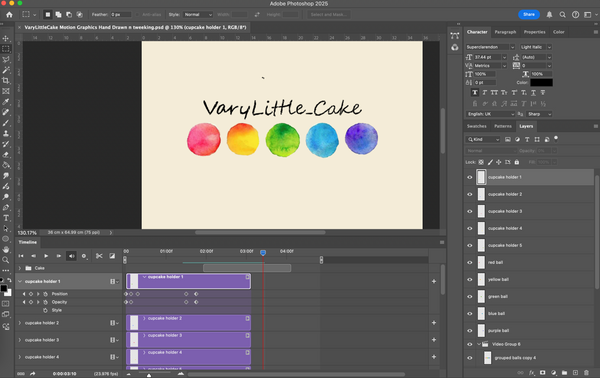Open the English: UK language dropdown
Viewport: 600px width, 378px height.
pos(490,114)
